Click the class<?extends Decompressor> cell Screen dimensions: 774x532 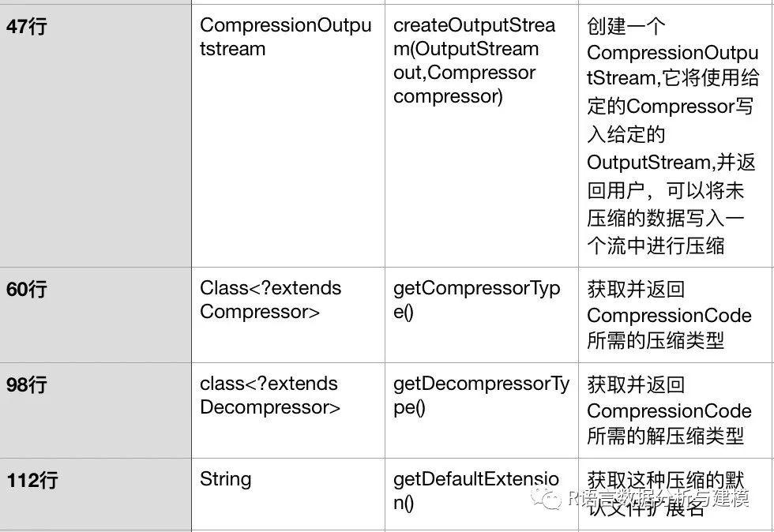270,395
